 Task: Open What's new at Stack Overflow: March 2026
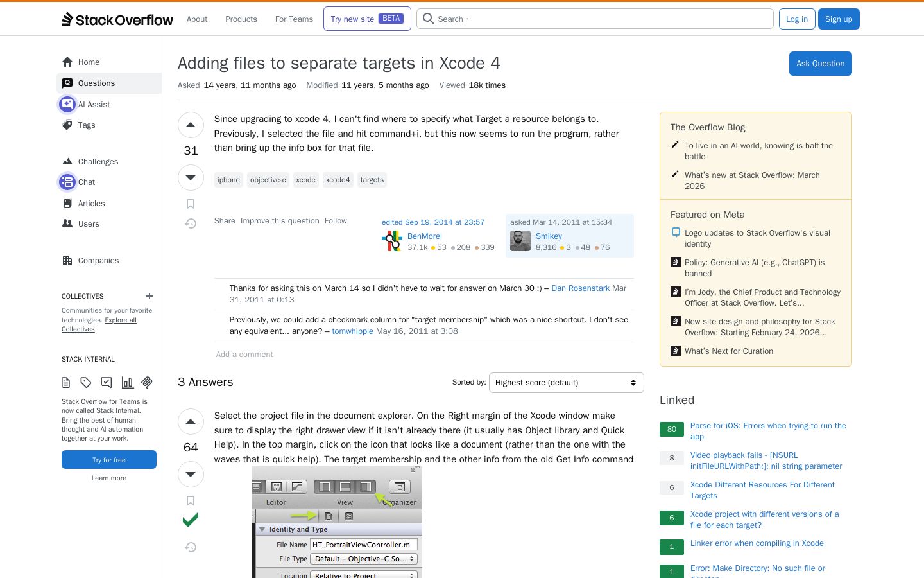point(752,180)
